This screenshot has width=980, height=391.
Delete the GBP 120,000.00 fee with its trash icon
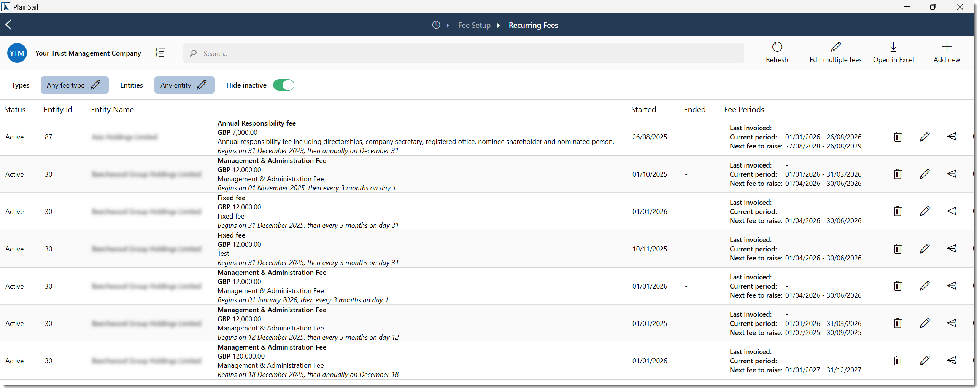897,361
